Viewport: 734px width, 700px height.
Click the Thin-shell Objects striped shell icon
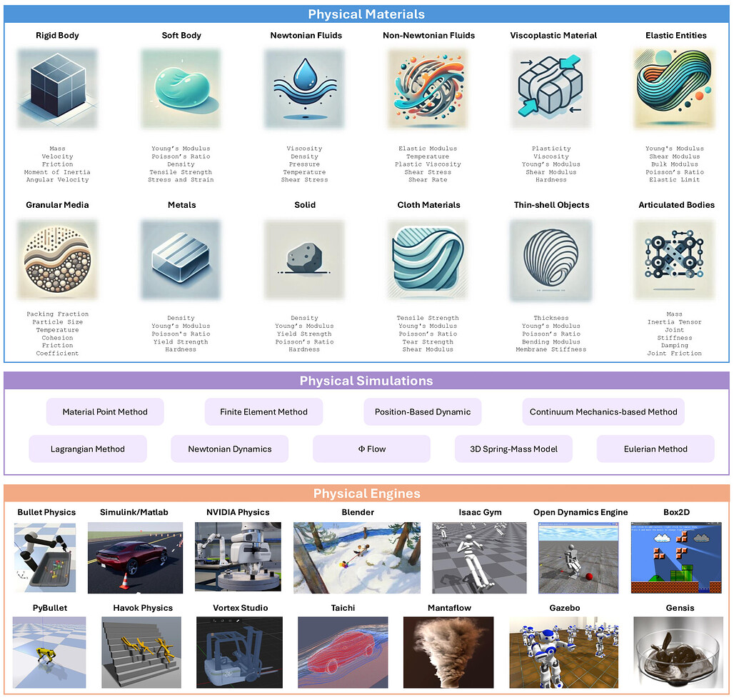(x=551, y=260)
